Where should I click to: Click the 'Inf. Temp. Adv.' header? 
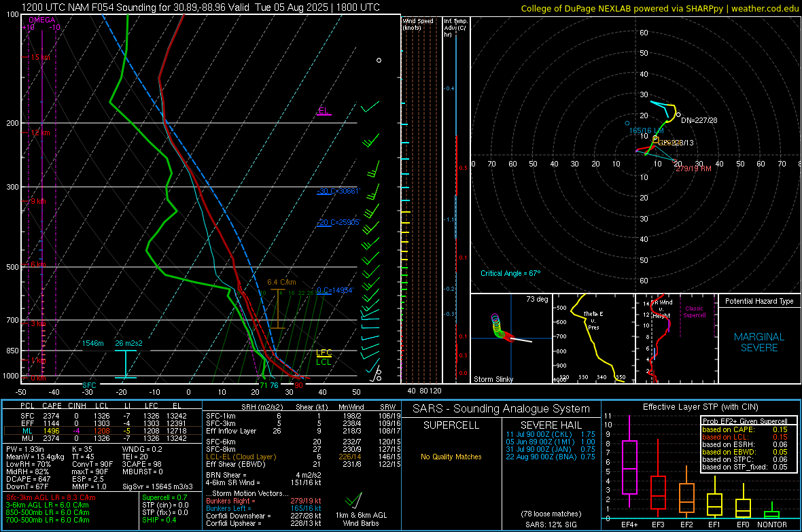coord(455,28)
